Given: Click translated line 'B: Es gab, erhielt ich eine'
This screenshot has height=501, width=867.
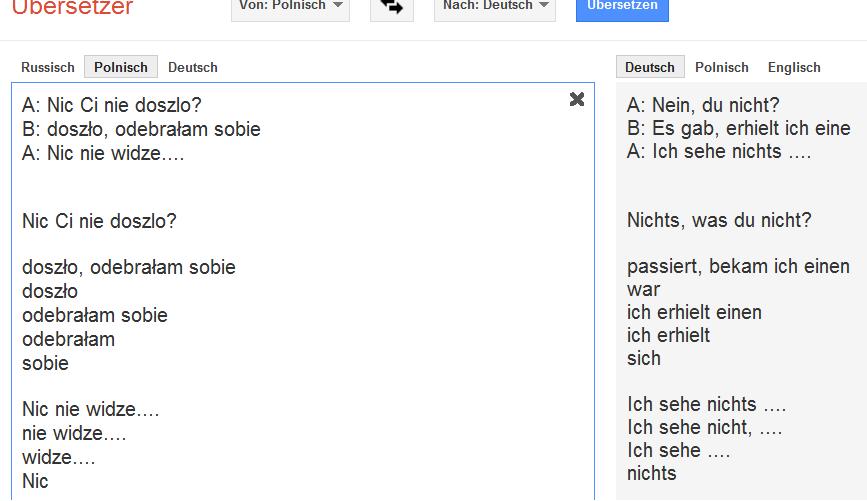Looking at the screenshot, I should [739, 128].
